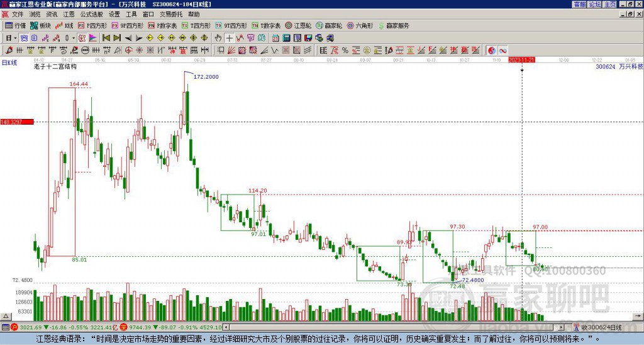Select the percent % tool
644x345 pixels.
pyautogui.click(x=345, y=50)
